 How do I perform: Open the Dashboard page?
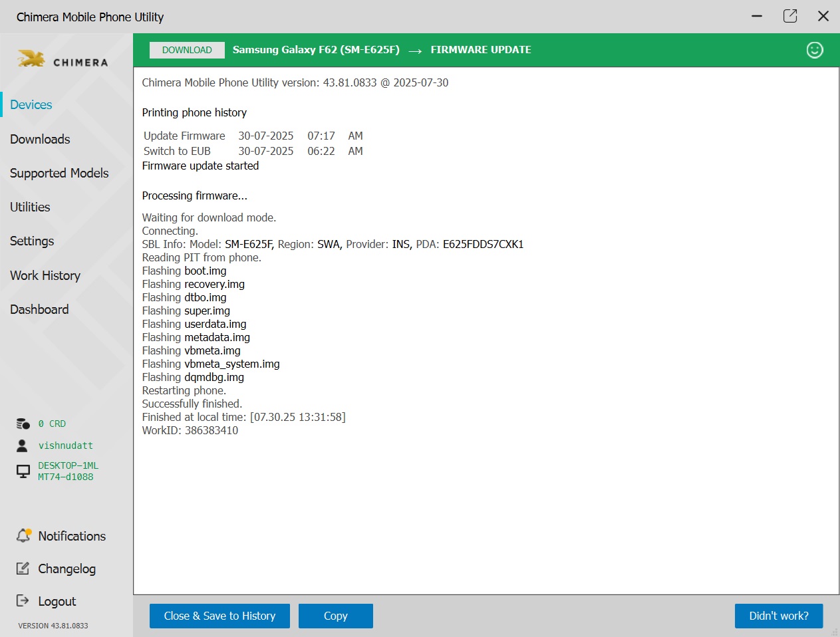tap(39, 309)
